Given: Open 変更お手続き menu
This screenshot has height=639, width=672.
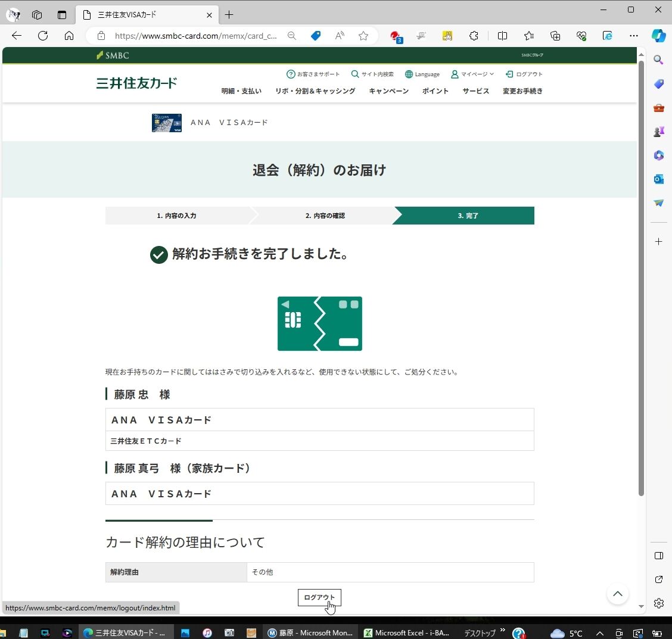Looking at the screenshot, I should tap(522, 91).
